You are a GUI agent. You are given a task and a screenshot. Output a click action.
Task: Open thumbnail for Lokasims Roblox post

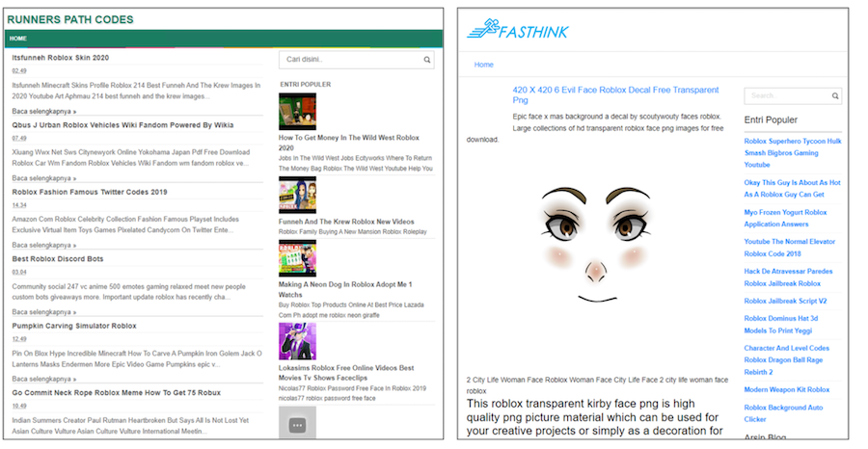pyautogui.click(x=297, y=342)
